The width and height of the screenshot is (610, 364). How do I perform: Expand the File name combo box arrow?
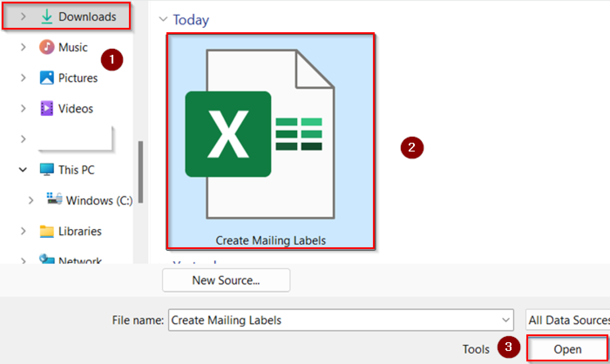pos(506,320)
